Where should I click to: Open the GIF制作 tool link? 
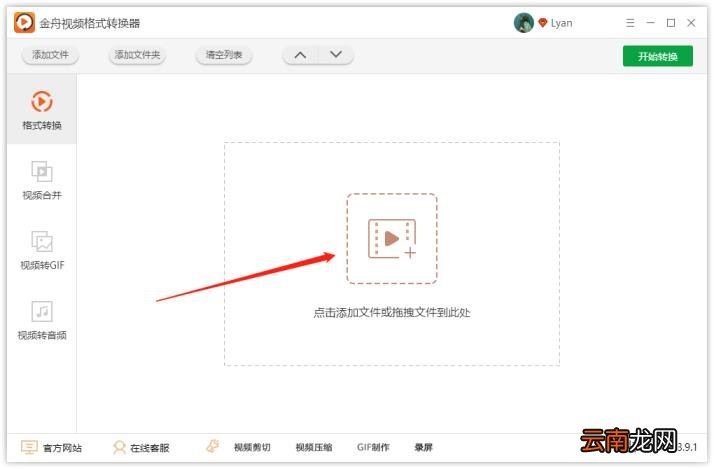click(x=373, y=448)
